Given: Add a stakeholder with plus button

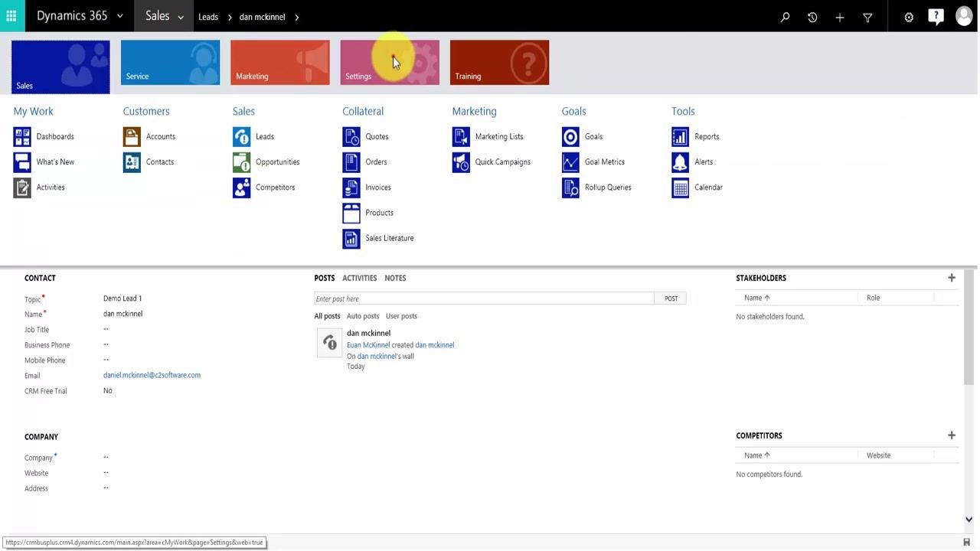Looking at the screenshot, I should click(x=952, y=278).
